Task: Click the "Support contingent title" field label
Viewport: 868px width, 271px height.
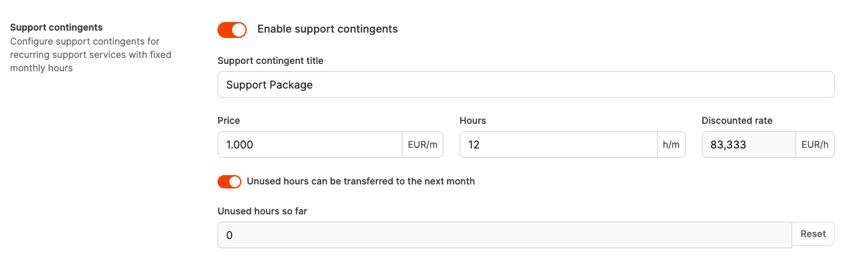Action: 271,61
